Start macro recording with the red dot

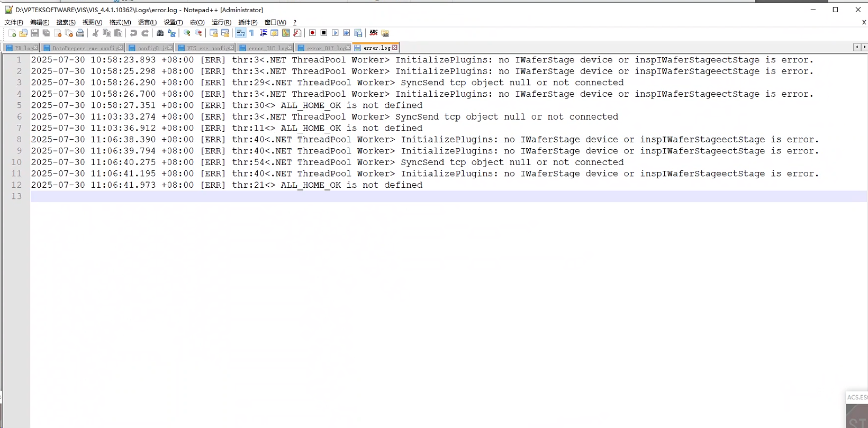point(312,33)
